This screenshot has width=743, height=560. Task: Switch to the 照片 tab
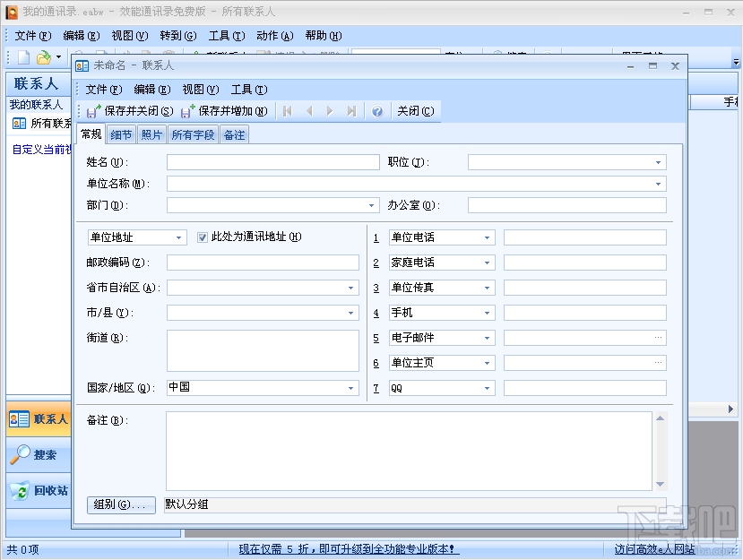point(151,134)
